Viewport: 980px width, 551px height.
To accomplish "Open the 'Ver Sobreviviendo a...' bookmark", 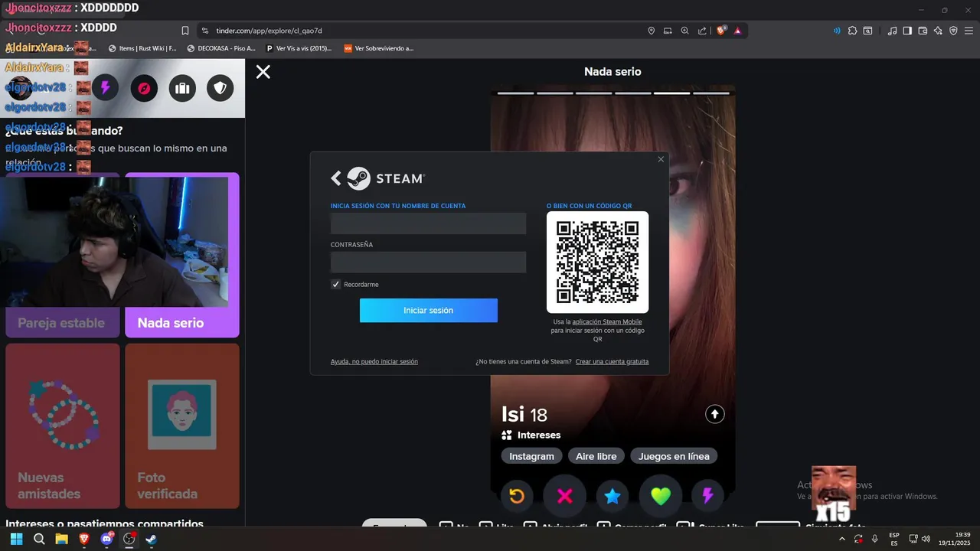I will coord(378,48).
